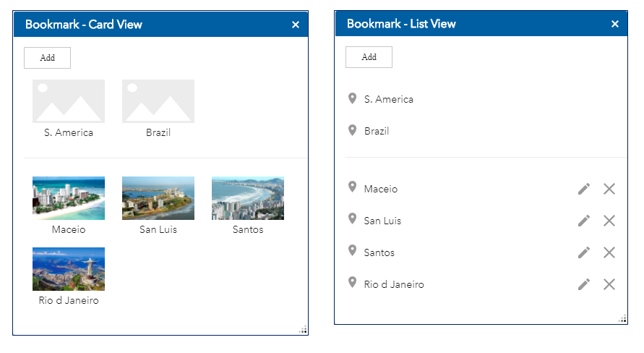Click the edit pencil icon for Maceio
The width and height of the screenshot is (644, 353).
pyautogui.click(x=584, y=189)
